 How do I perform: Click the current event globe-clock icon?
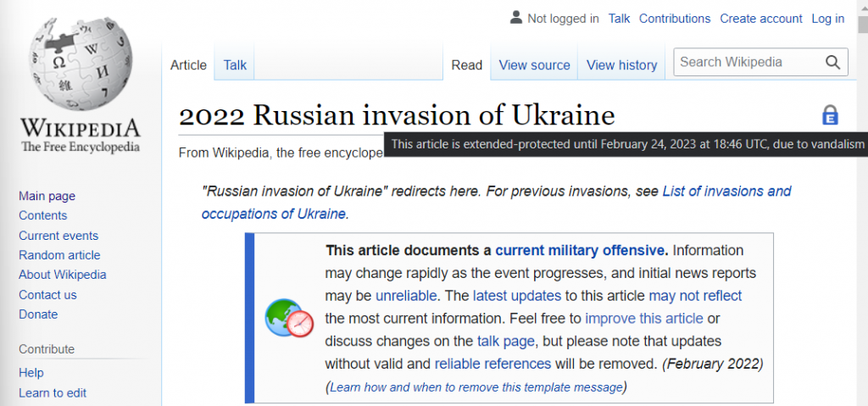click(289, 318)
